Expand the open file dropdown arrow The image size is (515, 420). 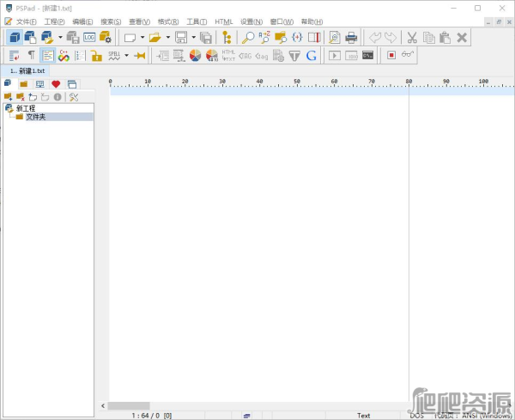[168, 37]
